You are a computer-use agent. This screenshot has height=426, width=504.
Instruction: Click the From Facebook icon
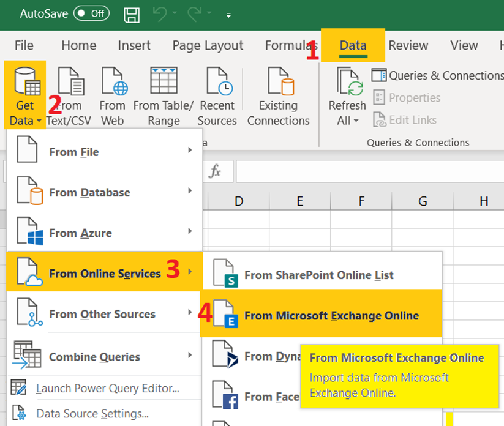click(225, 395)
